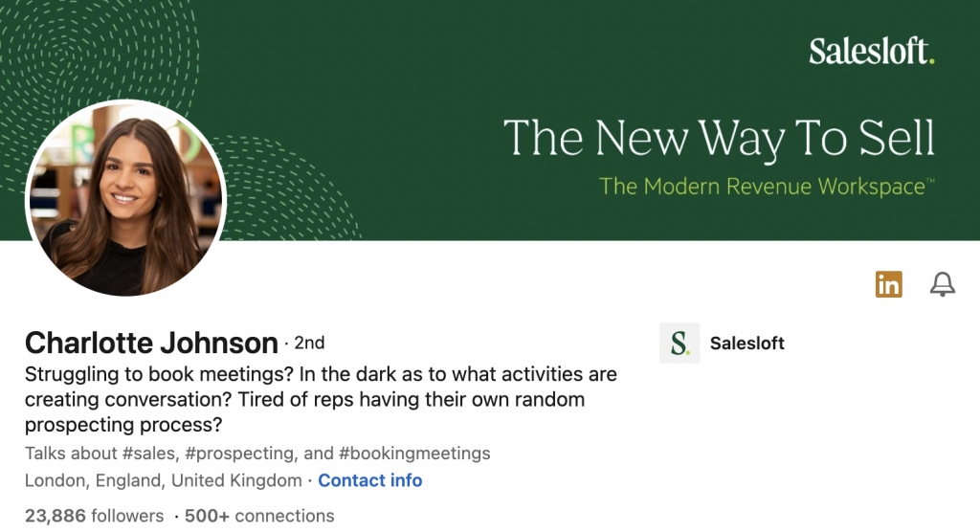The image size is (980, 532).
Task: Open the Contact info link
Action: point(369,480)
